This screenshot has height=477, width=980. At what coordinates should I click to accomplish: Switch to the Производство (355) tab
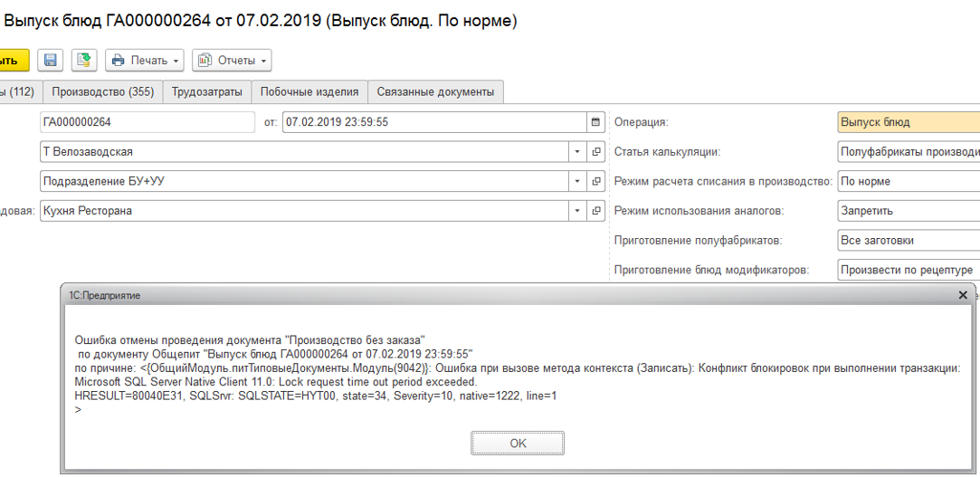tap(103, 92)
